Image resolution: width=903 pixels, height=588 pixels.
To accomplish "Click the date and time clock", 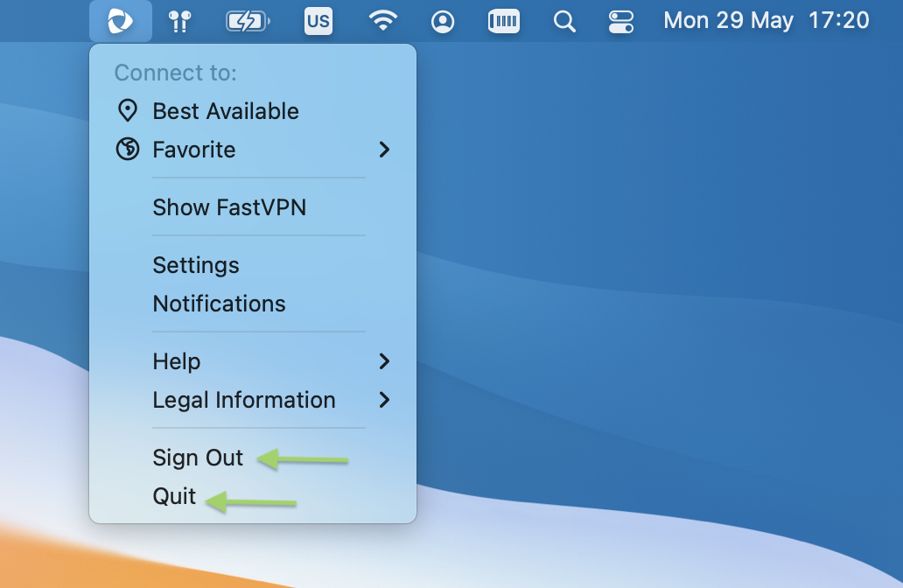I will point(766,21).
